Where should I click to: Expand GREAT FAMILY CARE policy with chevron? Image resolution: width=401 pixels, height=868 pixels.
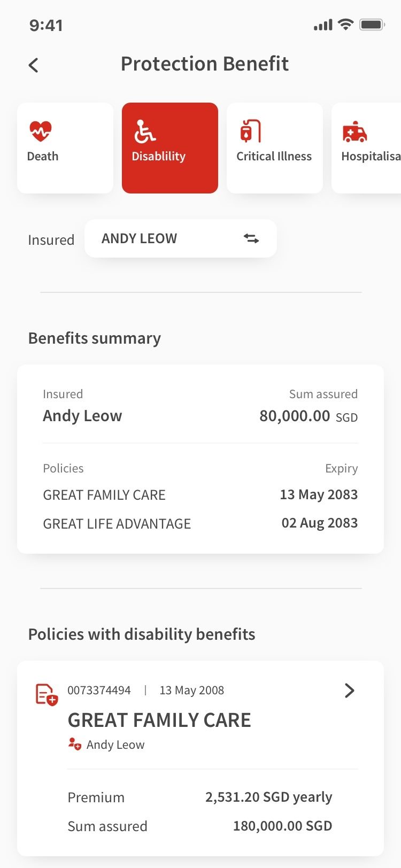pyautogui.click(x=350, y=691)
